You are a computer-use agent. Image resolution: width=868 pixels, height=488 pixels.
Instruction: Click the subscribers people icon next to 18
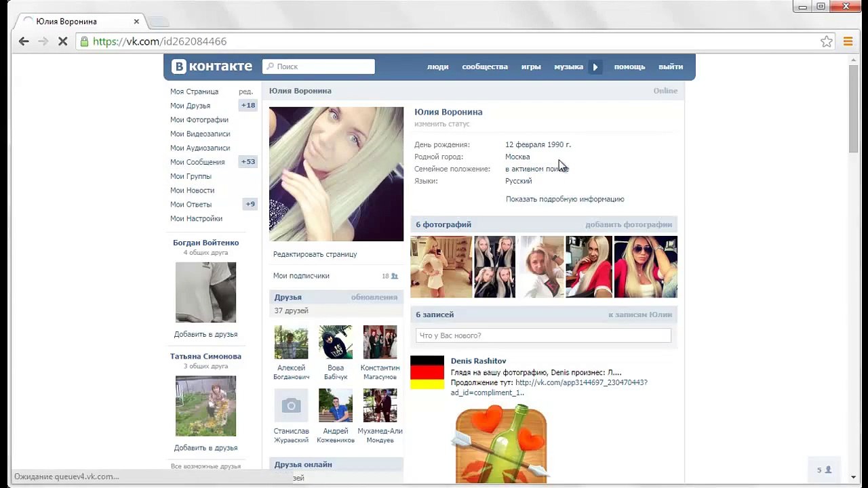click(395, 276)
